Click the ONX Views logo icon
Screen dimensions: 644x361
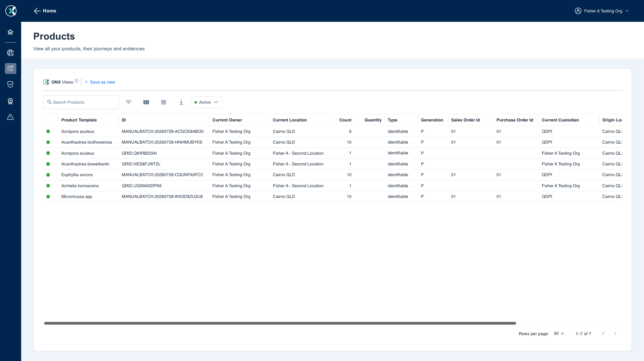click(x=46, y=82)
